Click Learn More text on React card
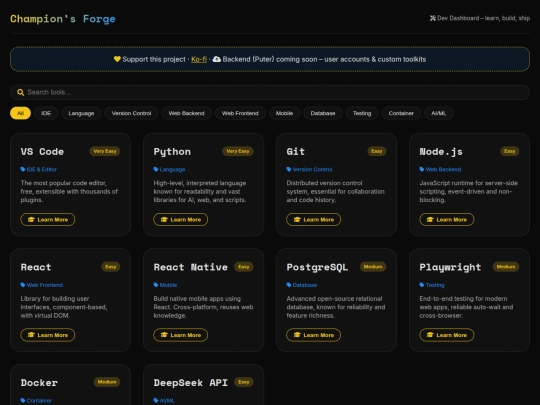Screen dimensions: 540x405 tap(53, 335)
